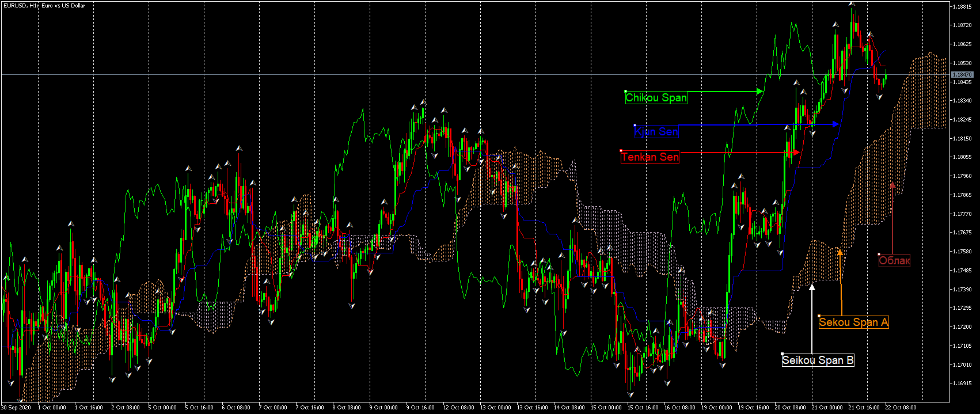Select the Kjun Sen text label

coord(656,132)
